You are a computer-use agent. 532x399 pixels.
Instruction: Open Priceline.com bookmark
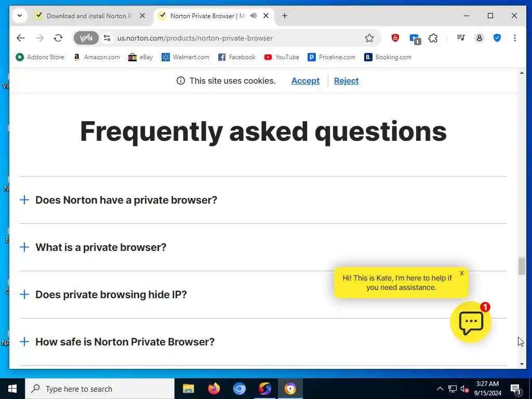tap(331, 57)
